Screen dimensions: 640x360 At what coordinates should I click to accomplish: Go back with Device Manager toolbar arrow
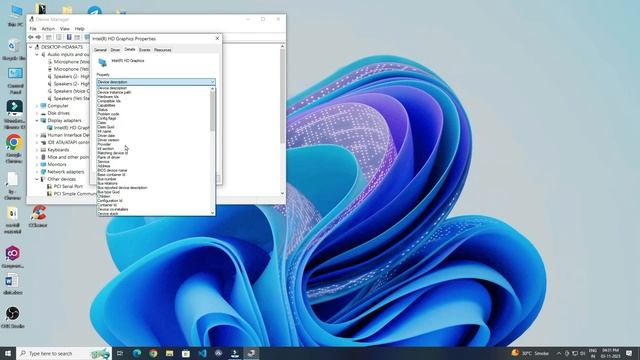click(x=31, y=37)
